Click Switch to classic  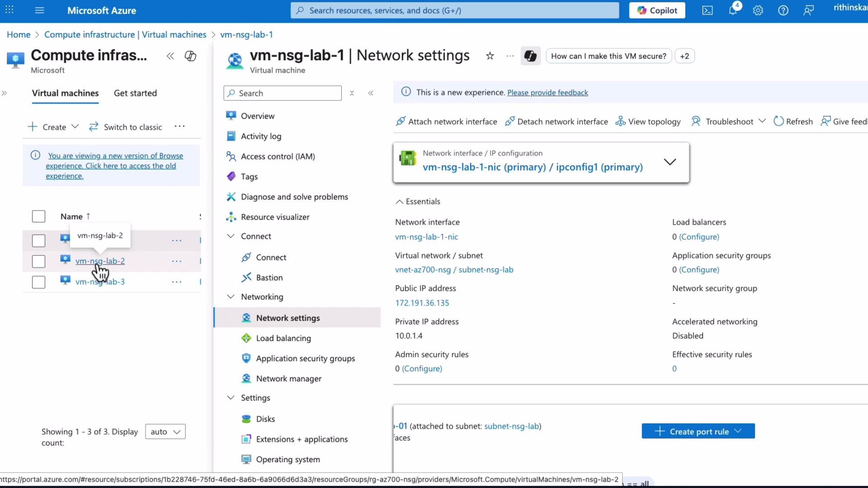(x=125, y=127)
